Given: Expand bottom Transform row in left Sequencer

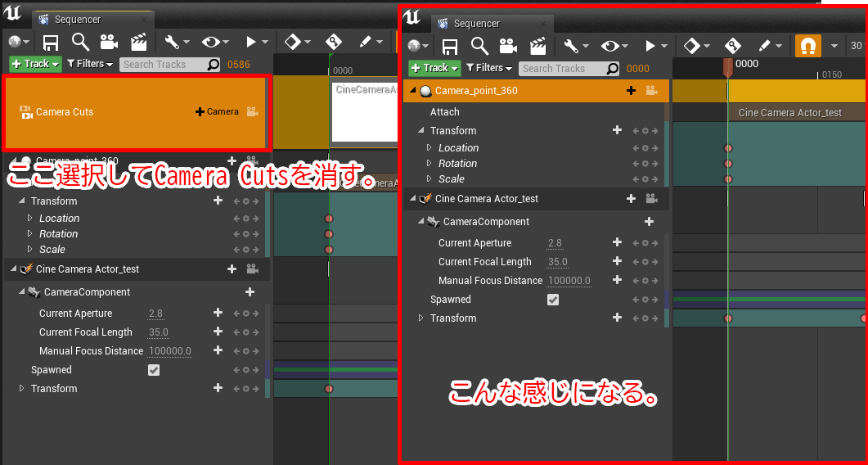Looking at the screenshot, I should 21,389.
